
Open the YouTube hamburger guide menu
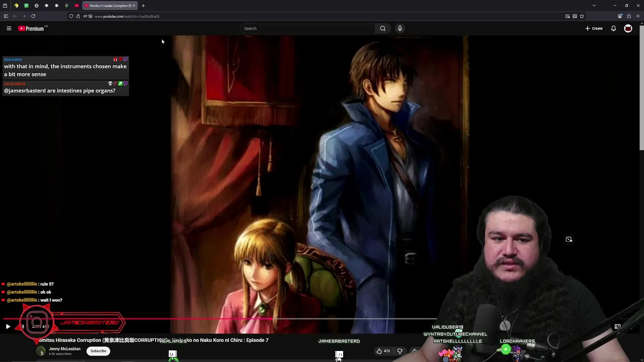(9, 29)
